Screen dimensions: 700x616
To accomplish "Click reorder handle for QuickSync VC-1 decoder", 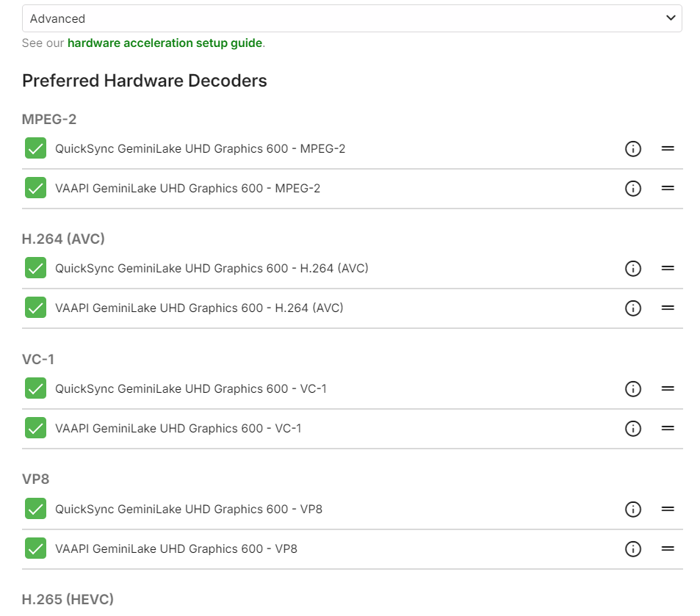I will [x=668, y=389].
